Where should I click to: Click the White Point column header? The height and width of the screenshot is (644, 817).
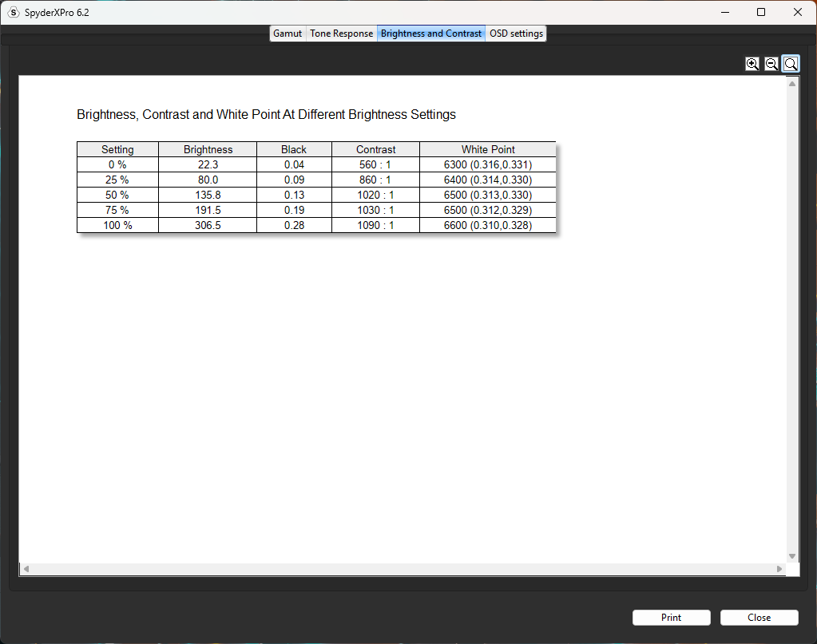coord(488,149)
